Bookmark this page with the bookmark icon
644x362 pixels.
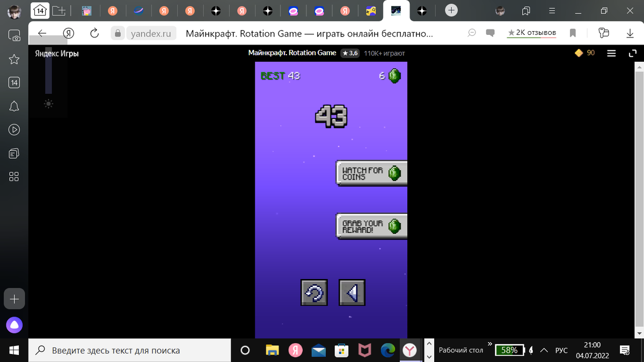[x=573, y=33]
